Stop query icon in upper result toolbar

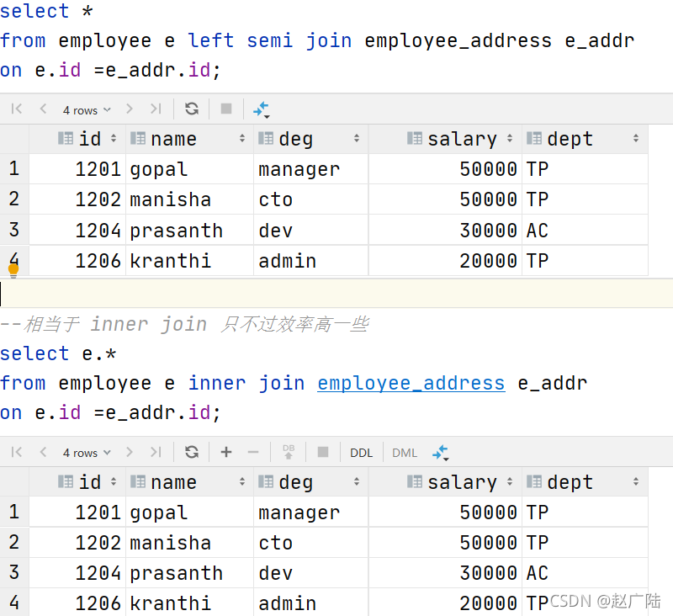(226, 109)
